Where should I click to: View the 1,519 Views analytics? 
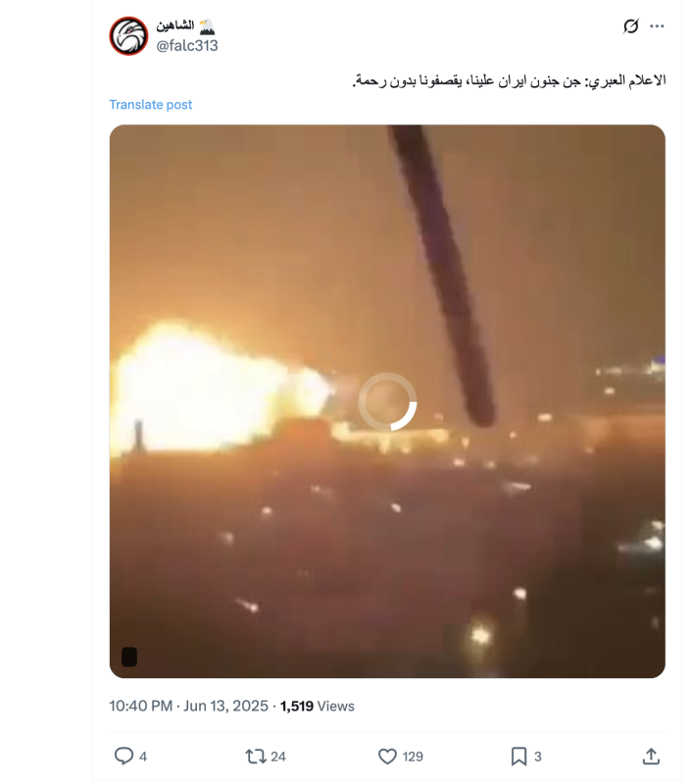[x=317, y=706]
